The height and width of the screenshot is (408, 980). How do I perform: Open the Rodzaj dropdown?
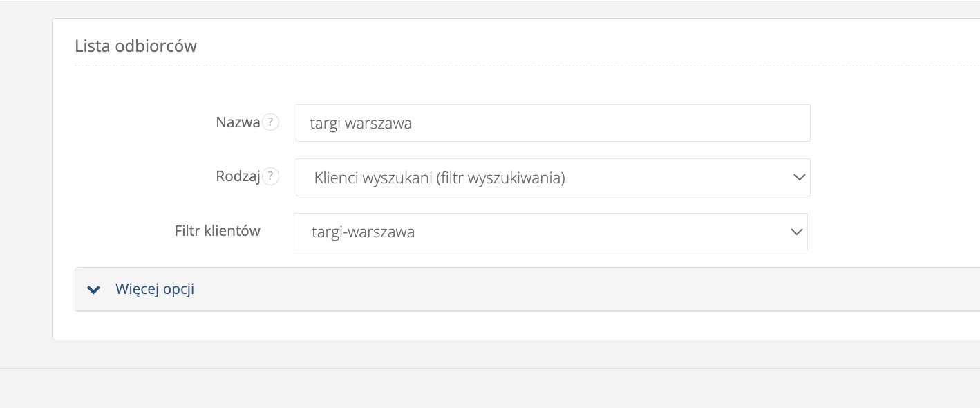(552, 178)
